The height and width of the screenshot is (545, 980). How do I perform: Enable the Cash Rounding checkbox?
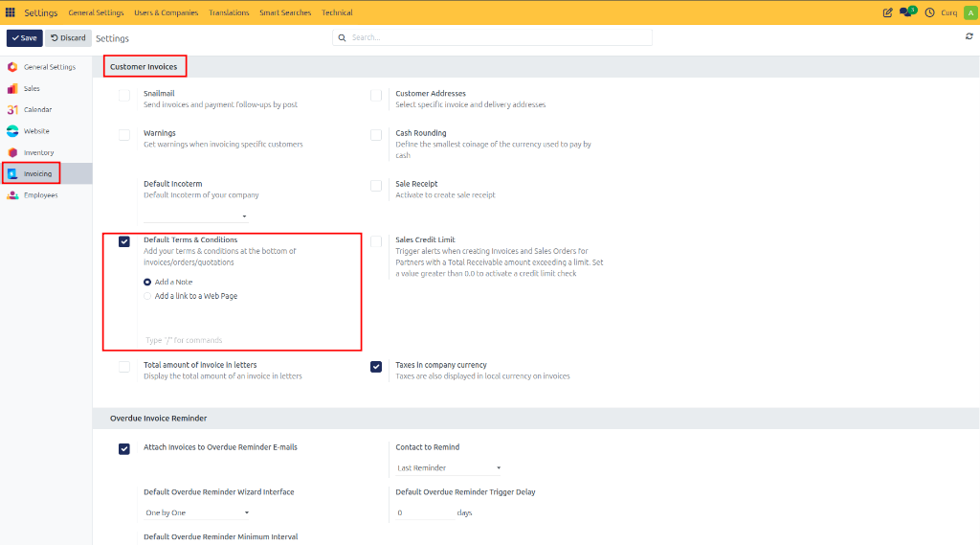point(376,135)
